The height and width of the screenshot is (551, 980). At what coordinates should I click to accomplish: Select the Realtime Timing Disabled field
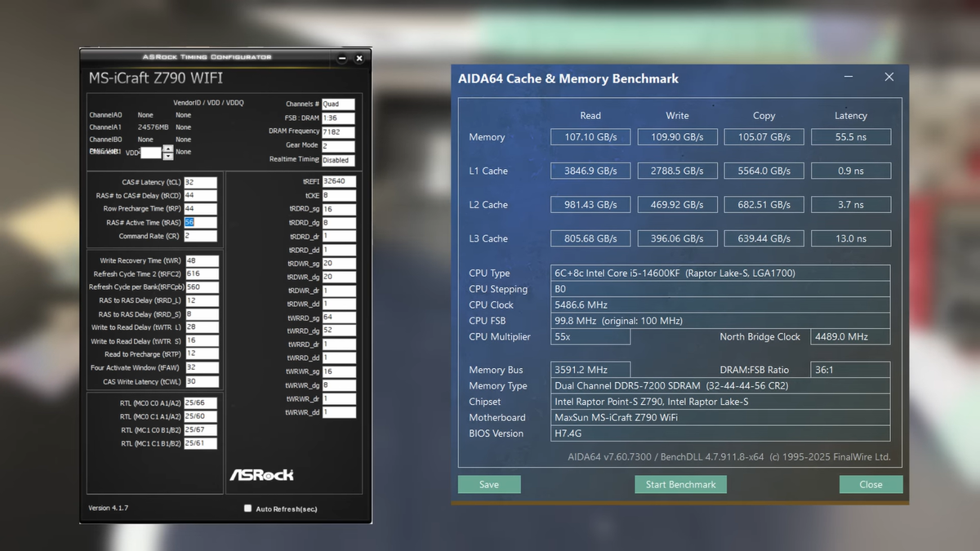point(338,160)
